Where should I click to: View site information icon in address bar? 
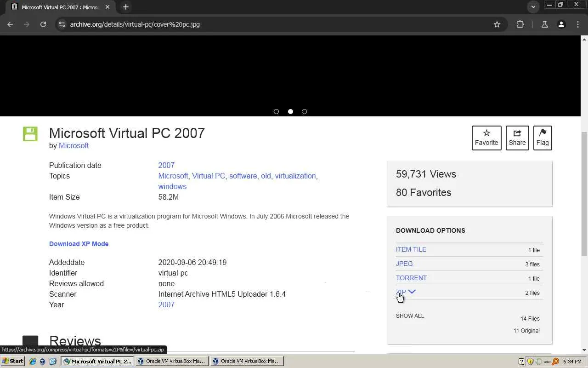pyautogui.click(x=62, y=24)
